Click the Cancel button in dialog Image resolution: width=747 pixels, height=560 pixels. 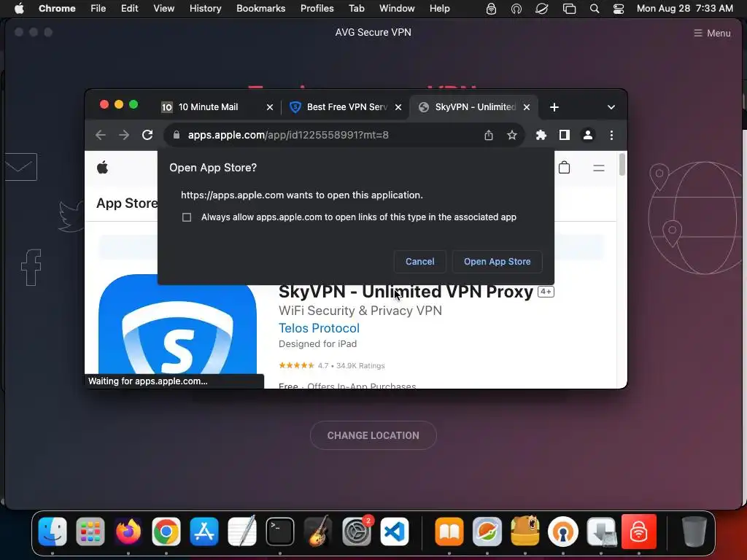tap(419, 262)
